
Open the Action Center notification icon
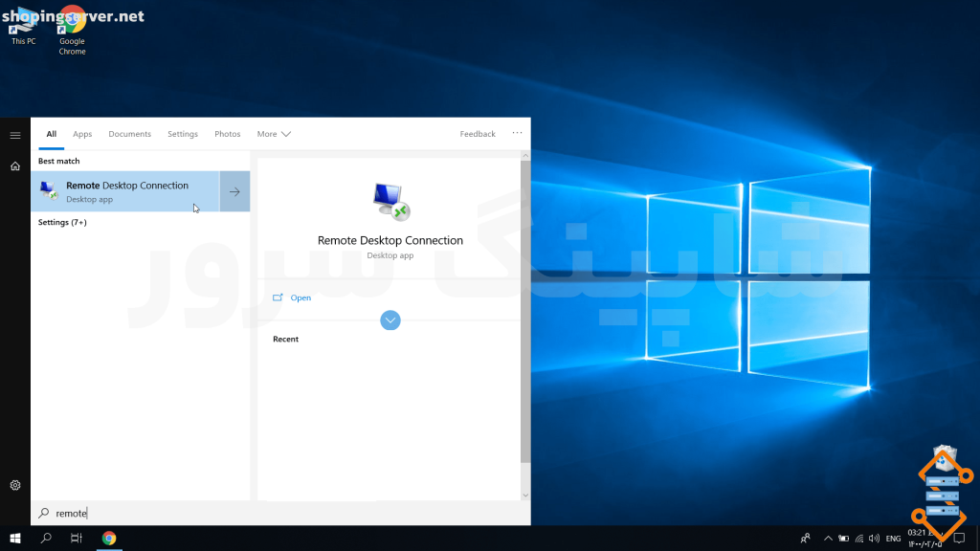[x=959, y=539]
